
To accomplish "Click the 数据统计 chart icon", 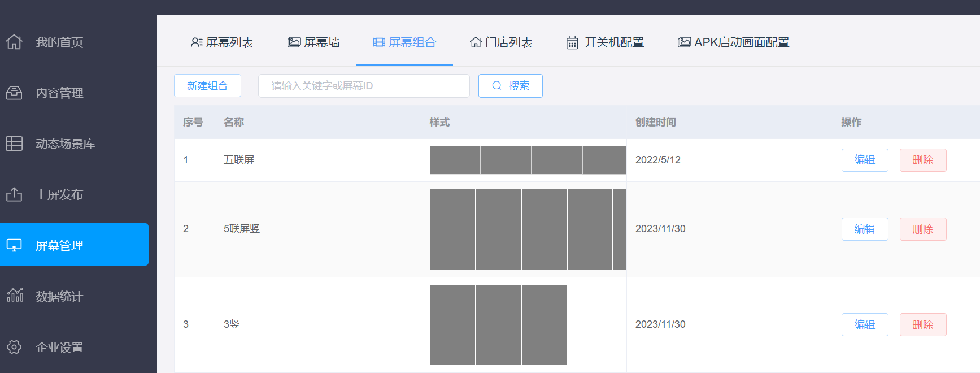I will click(x=15, y=295).
